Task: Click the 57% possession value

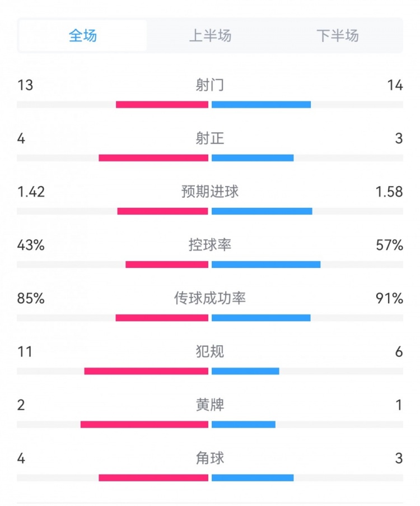Action: [390, 245]
